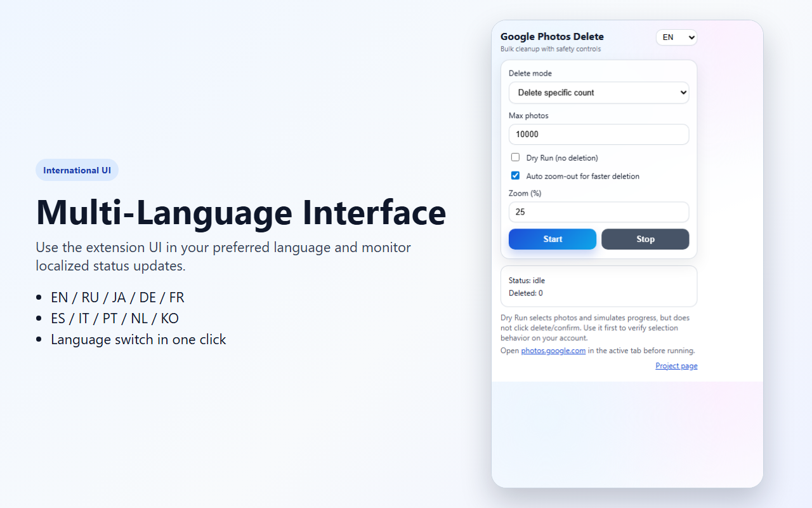Click the Zoom (%) label
This screenshot has height=508, width=812.
tap(525, 193)
